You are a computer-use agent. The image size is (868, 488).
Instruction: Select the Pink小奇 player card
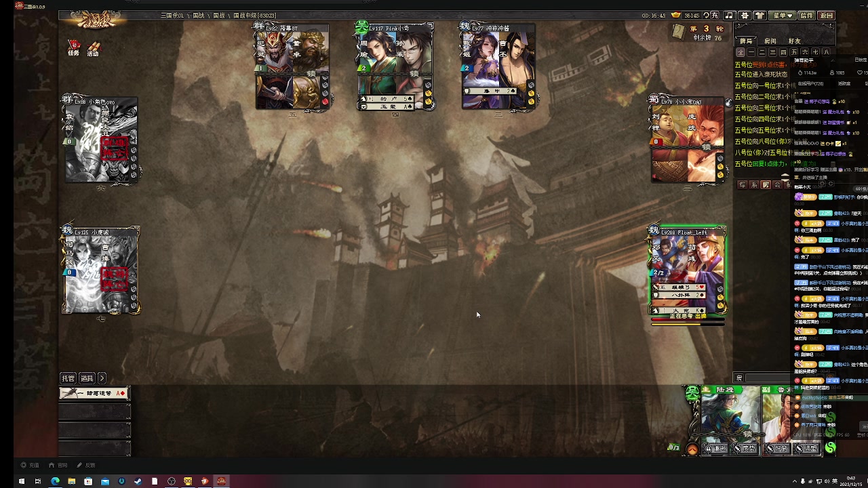pos(395,66)
